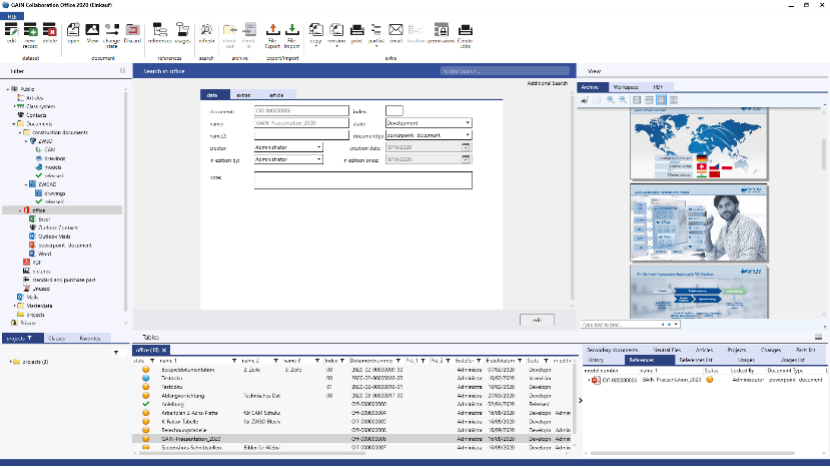The height and width of the screenshot is (468, 830).
Task: Click the check in archive icon
Action: click(x=249, y=30)
